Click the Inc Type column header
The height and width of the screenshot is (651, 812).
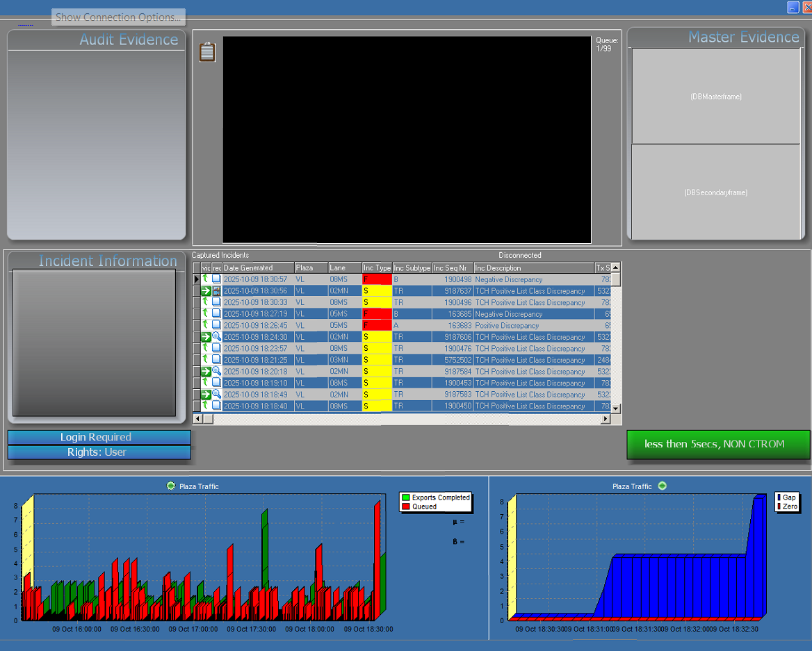click(x=377, y=268)
